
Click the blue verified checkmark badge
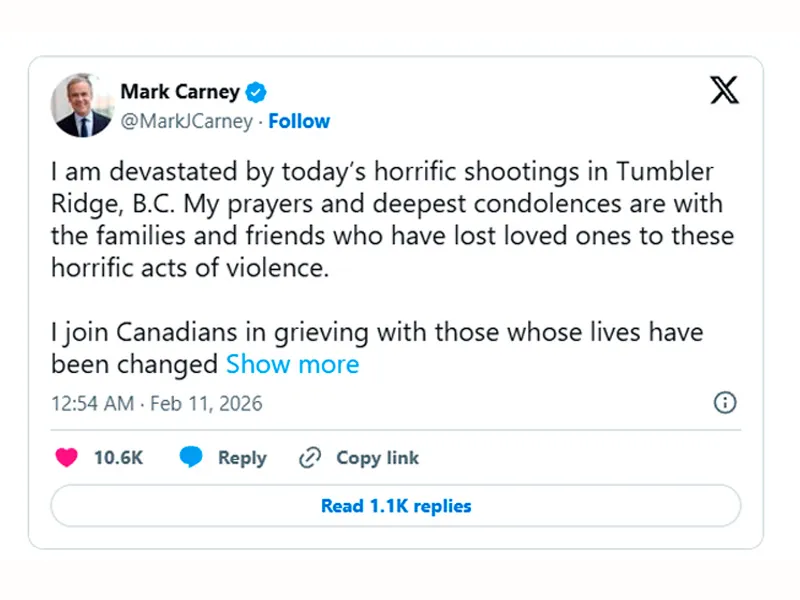[x=257, y=92]
